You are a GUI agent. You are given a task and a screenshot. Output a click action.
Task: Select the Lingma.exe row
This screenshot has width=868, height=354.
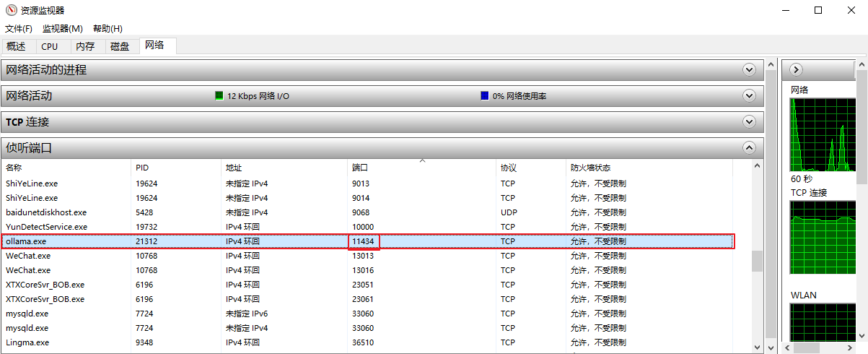(367, 342)
